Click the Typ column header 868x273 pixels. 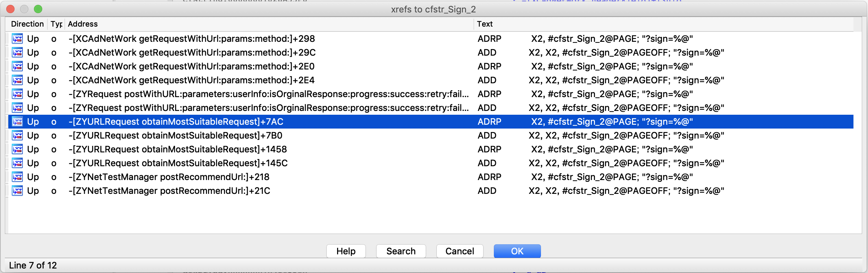[x=56, y=24]
